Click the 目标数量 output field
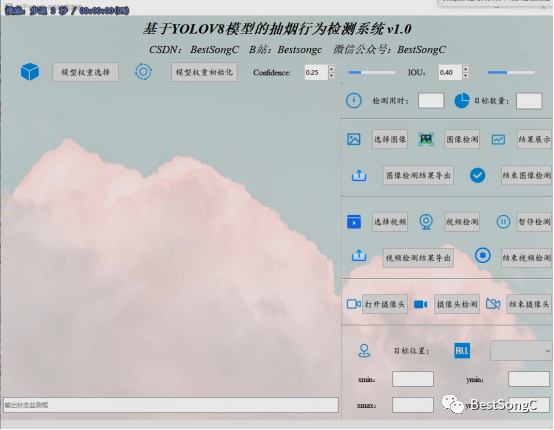554x430 pixels. coord(529,101)
